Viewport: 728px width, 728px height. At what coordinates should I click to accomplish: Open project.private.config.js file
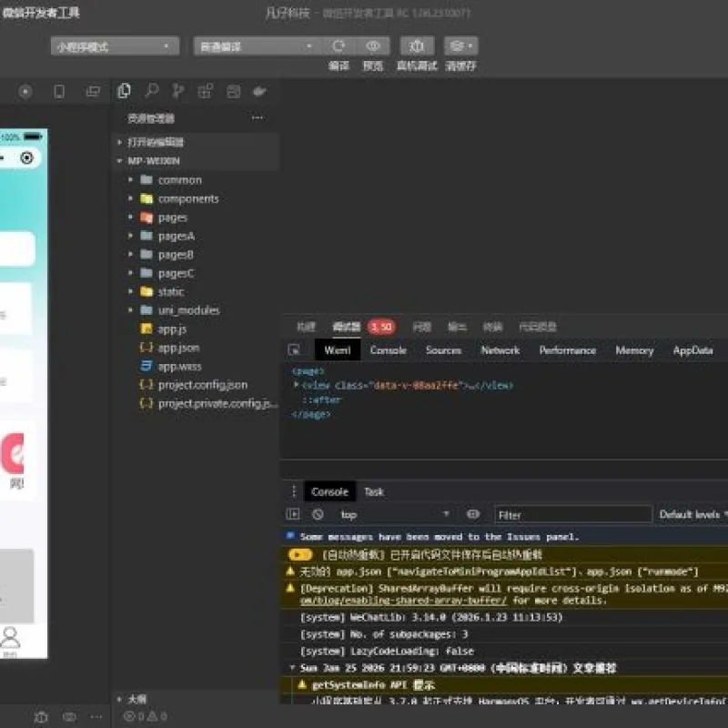tap(218, 403)
